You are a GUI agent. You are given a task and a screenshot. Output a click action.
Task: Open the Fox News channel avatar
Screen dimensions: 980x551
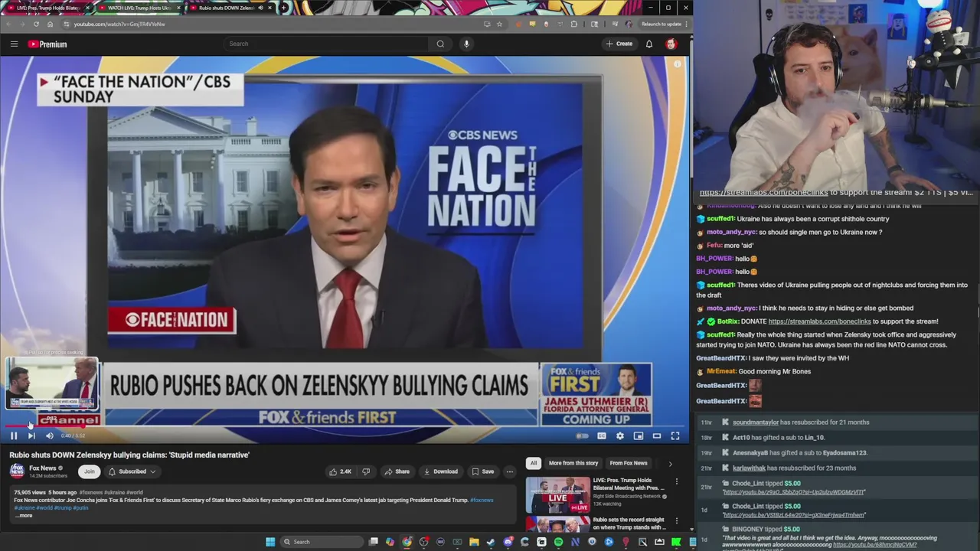pos(16,471)
